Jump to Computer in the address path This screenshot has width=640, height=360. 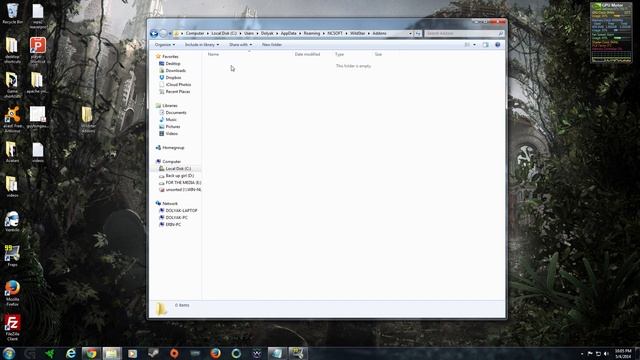[x=195, y=33]
